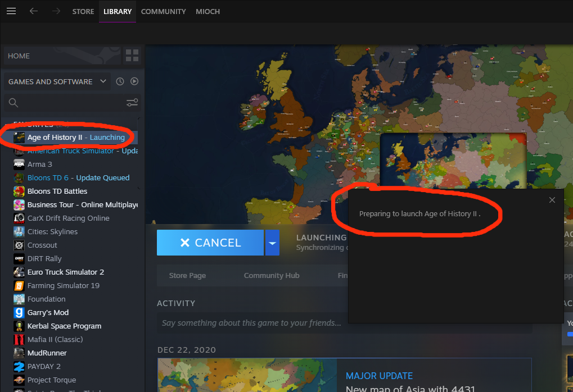Select MudRunner in the library
The width and height of the screenshot is (573, 392).
[47, 353]
